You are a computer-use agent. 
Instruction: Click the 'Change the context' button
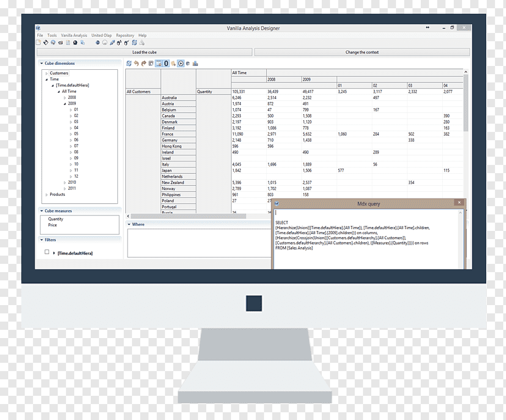362,52
